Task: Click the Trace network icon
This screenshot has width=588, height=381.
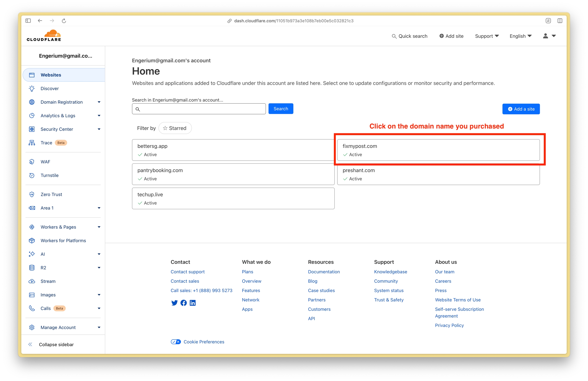Action: (32, 142)
